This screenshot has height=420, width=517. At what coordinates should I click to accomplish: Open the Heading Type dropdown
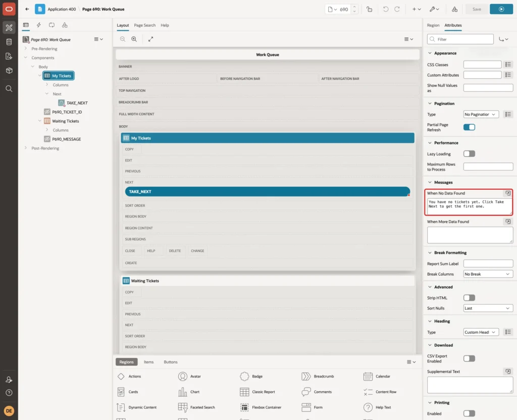[x=481, y=332]
